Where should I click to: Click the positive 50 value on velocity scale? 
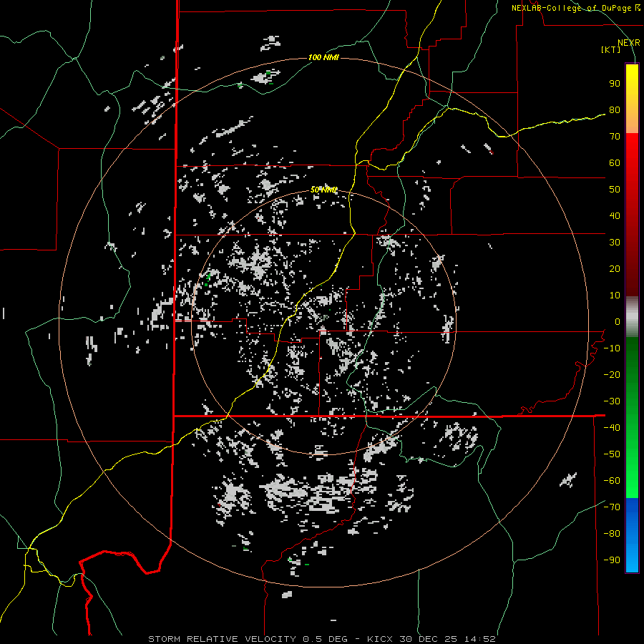[x=615, y=190]
